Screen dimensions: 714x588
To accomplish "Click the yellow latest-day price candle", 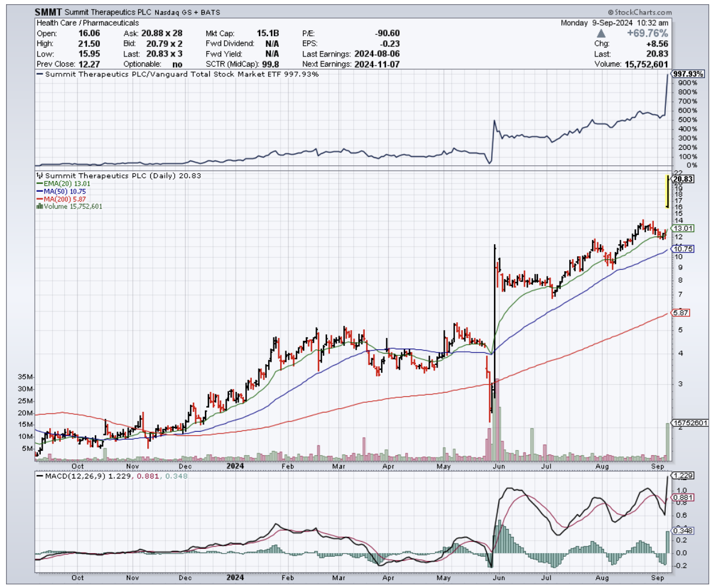I will click(x=667, y=191).
